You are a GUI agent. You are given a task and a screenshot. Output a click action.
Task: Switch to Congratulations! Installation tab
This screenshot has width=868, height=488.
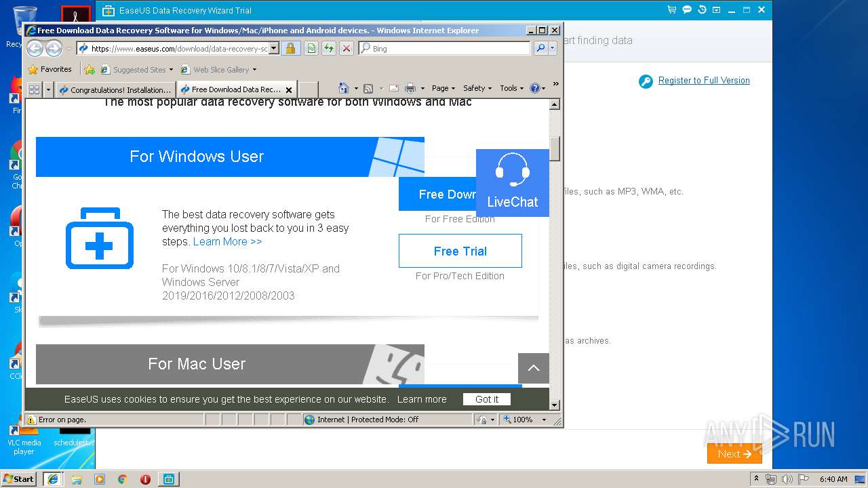pyautogui.click(x=115, y=89)
